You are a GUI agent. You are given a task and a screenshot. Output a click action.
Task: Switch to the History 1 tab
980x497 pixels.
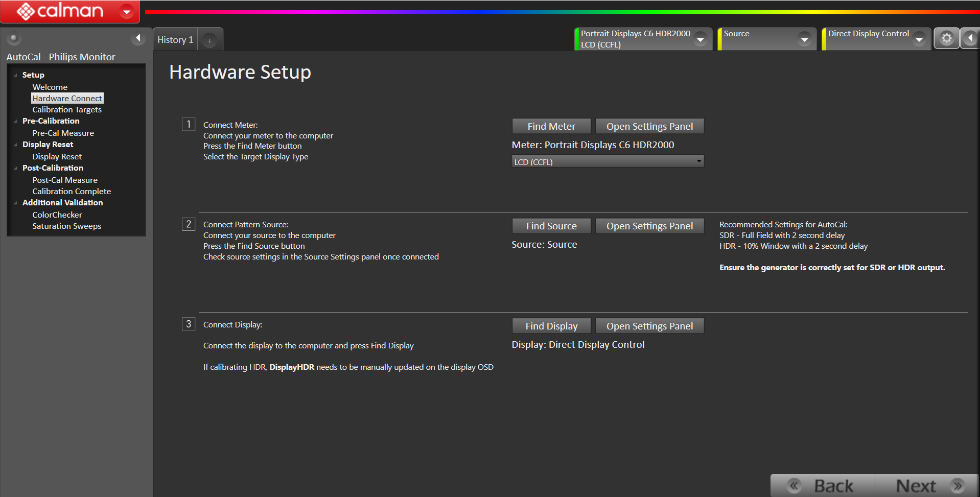[175, 40]
